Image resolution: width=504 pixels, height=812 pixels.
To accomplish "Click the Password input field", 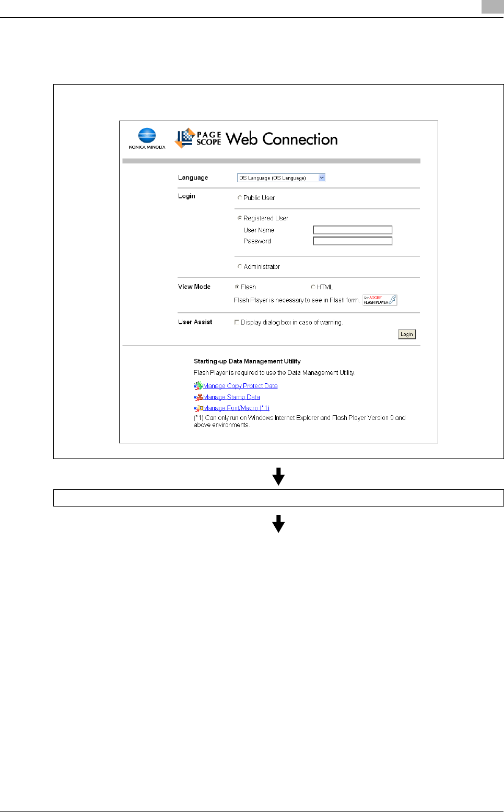I will pos(353,241).
